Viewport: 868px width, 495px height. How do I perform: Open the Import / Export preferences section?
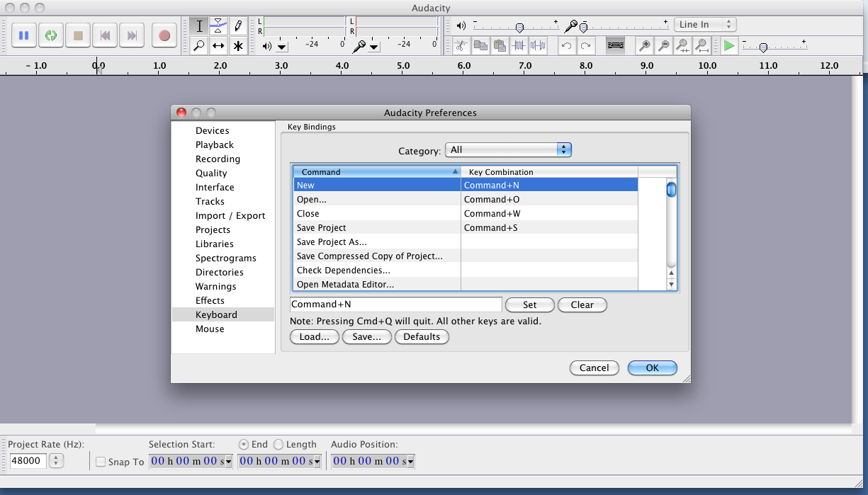click(230, 216)
